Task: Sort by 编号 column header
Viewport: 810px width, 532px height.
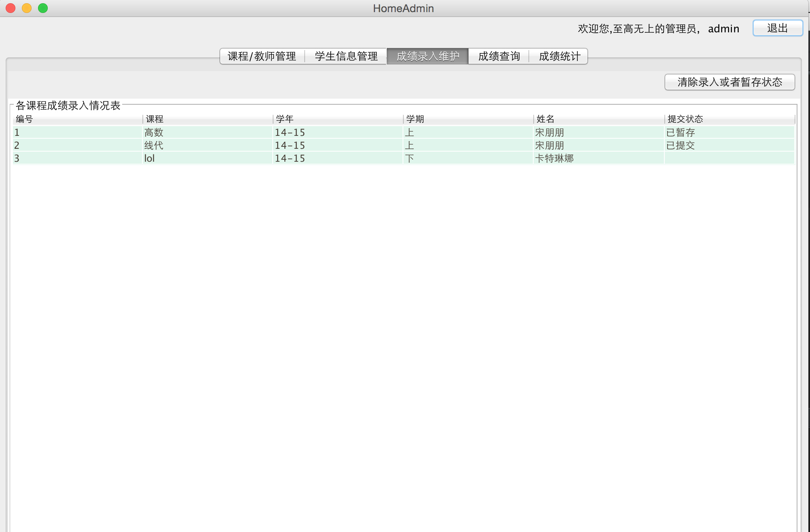Action: 77,119
